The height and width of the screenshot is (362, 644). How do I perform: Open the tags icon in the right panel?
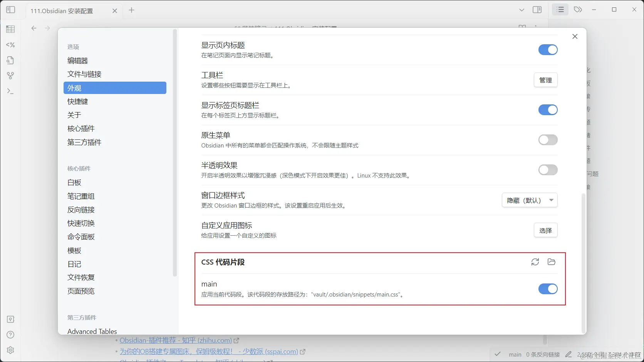578,10
